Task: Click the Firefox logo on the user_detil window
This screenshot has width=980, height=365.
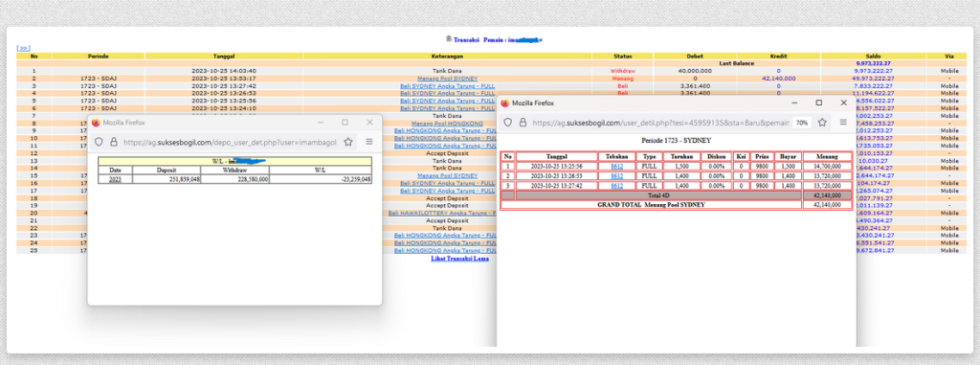Action: pyautogui.click(x=504, y=103)
